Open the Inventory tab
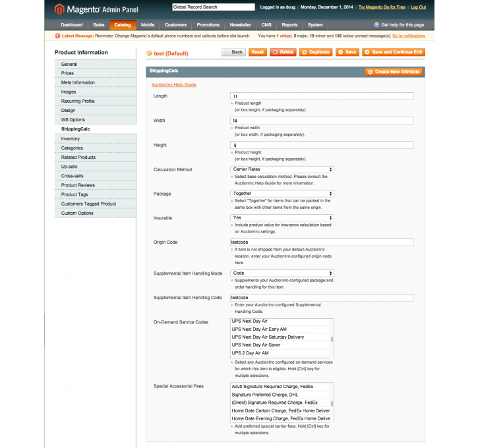 (x=96, y=139)
